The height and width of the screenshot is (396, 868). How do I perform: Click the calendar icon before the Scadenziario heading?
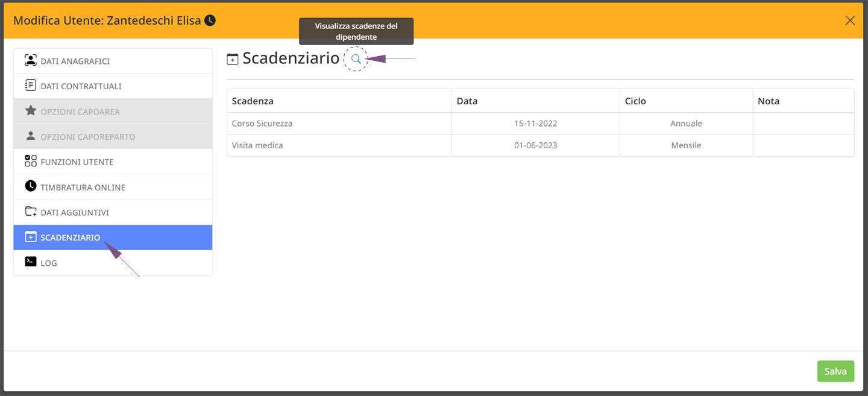[233, 59]
